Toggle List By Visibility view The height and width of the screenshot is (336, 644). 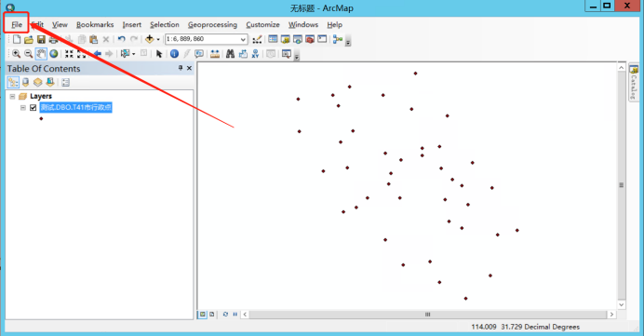coord(38,83)
